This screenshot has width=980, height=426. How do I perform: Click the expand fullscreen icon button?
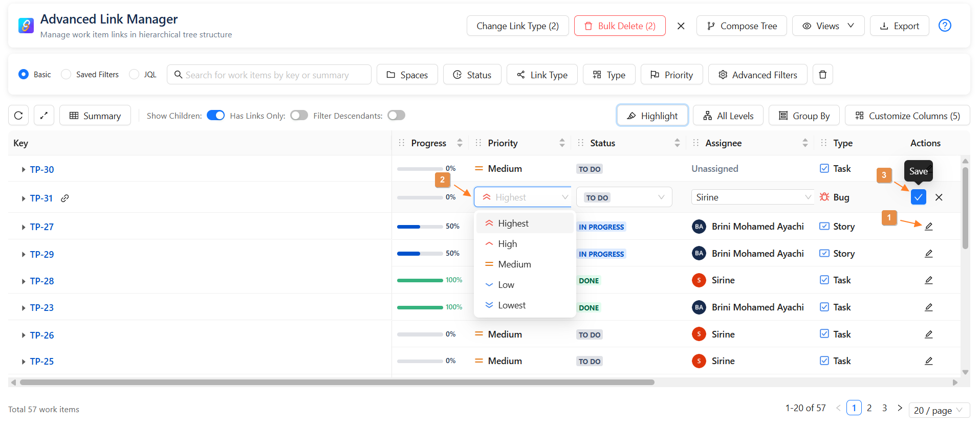coord(44,116)
